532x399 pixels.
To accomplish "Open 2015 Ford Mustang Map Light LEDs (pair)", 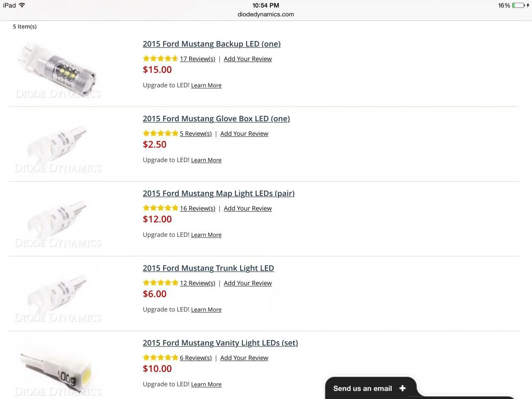I will [x=218, y=193].
